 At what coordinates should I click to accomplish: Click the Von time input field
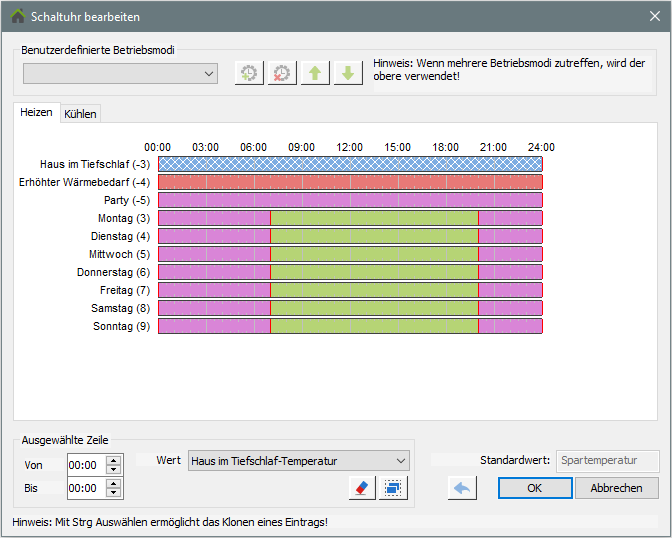point(85,465)
